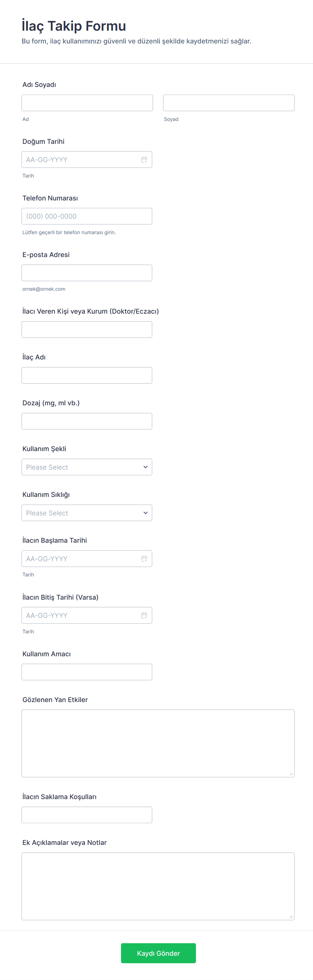Focus the İlacın Saklama Koşulları field
Screen dimensions: 313x980
(86, 815)
